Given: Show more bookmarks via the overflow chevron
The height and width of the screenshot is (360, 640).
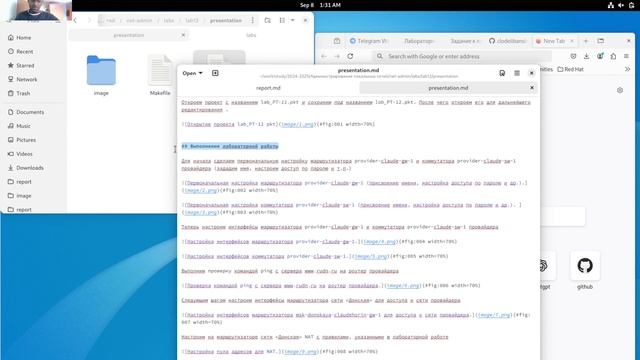Looking at the screenshot, I should pos(627,69).
